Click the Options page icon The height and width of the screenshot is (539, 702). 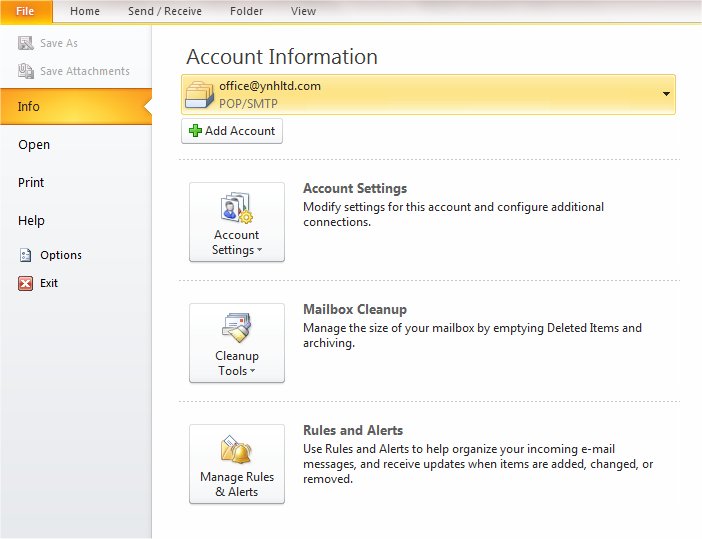[x=26, y=255]
